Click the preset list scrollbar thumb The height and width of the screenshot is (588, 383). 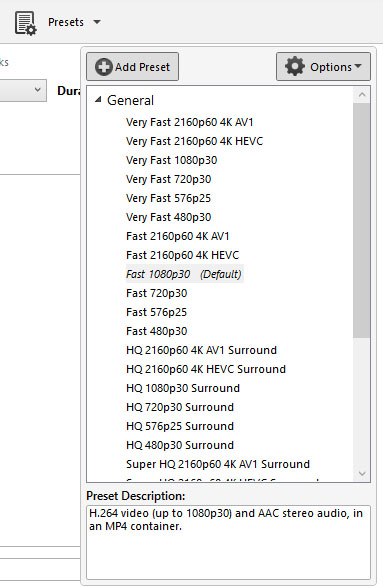tap(362, 220)
